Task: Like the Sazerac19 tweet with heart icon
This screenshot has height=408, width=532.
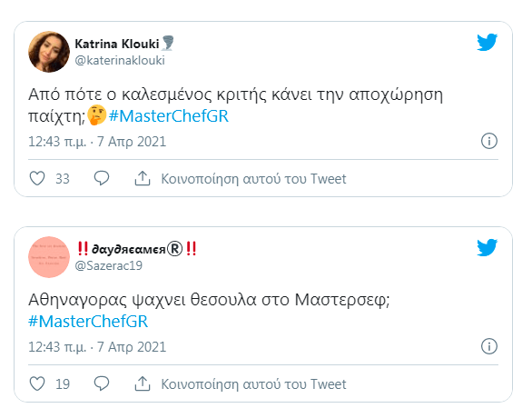Action: (37, 383)
